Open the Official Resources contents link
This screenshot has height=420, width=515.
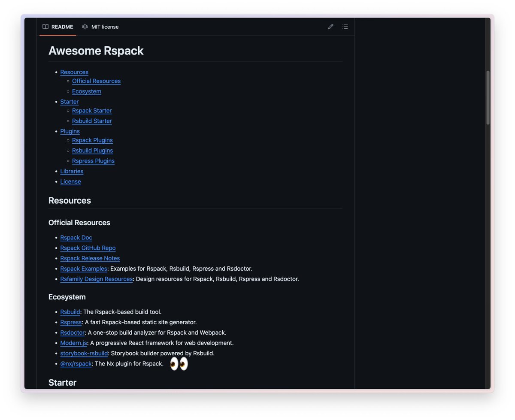click(x=96, y=81)
